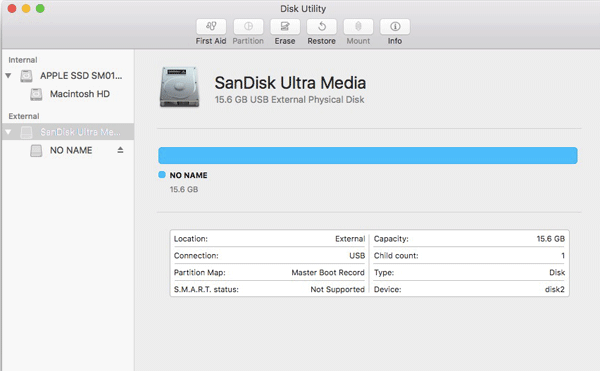Click the blue NO NAME legend dot
This screenshot has width=600, height=371.
(162, 175)
